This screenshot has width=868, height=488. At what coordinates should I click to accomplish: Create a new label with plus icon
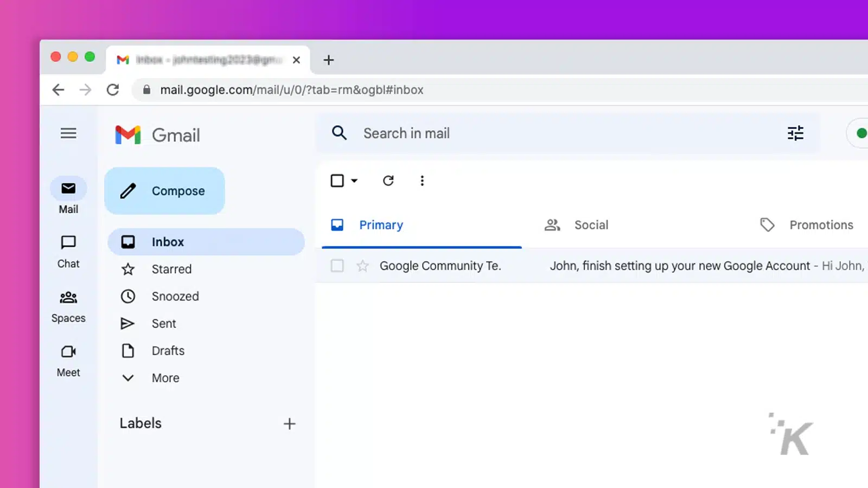290,424
